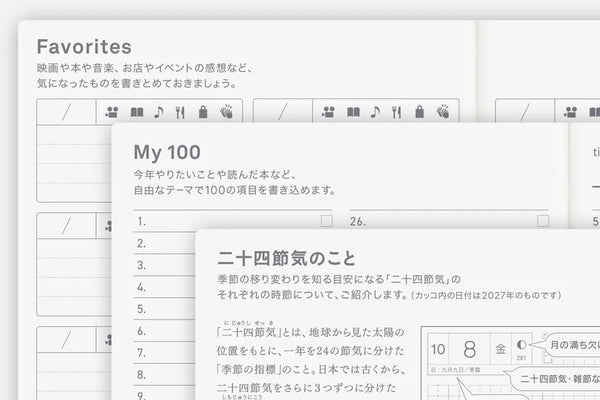The image size is (600, 400).
Task: Choose clapping hands icon in middle top Favorites card
Action: click(x=443, y=111)
